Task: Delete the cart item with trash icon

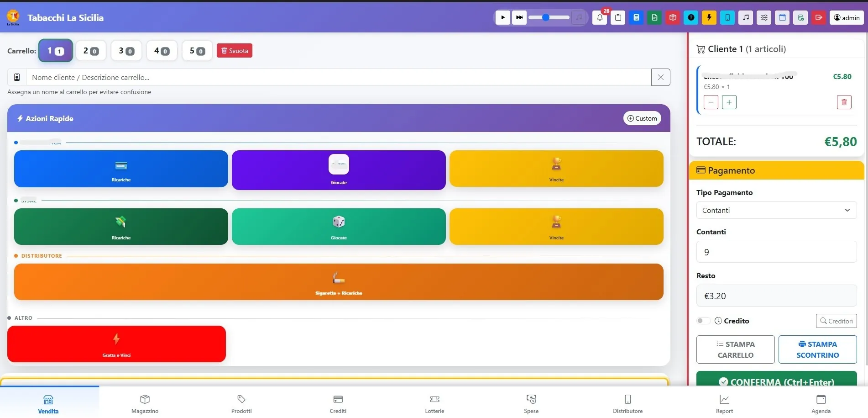Action: (x=844, y=102)
